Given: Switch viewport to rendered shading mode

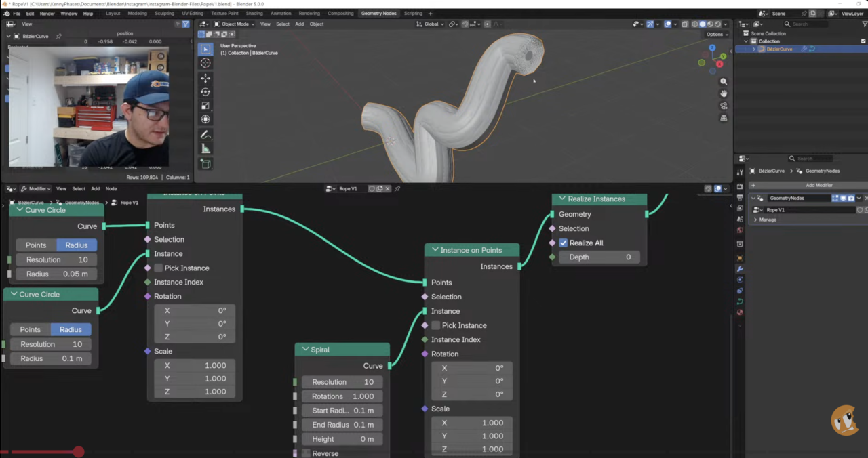Looking at the screenshot, I should [x=717, y=24].
